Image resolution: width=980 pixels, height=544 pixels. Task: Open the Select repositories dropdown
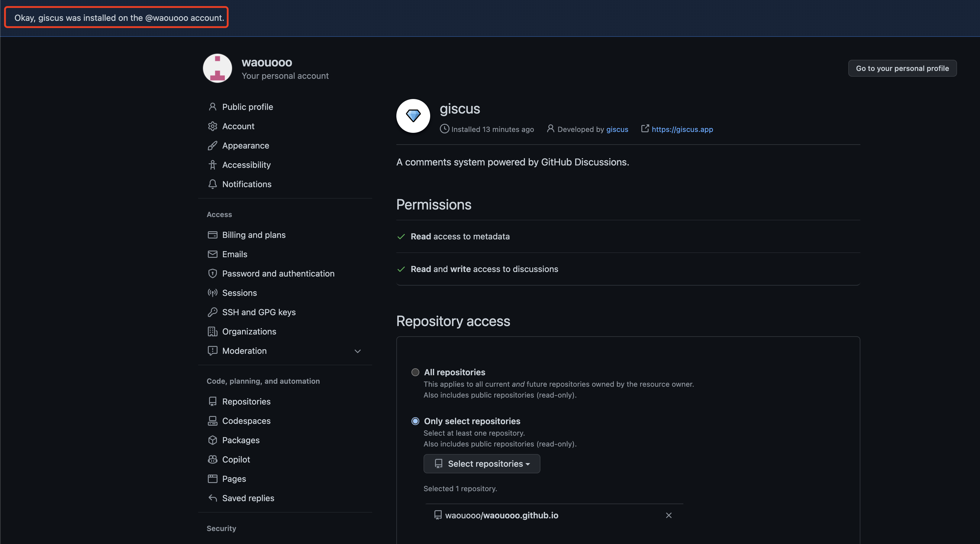click(x=482, y=464)
